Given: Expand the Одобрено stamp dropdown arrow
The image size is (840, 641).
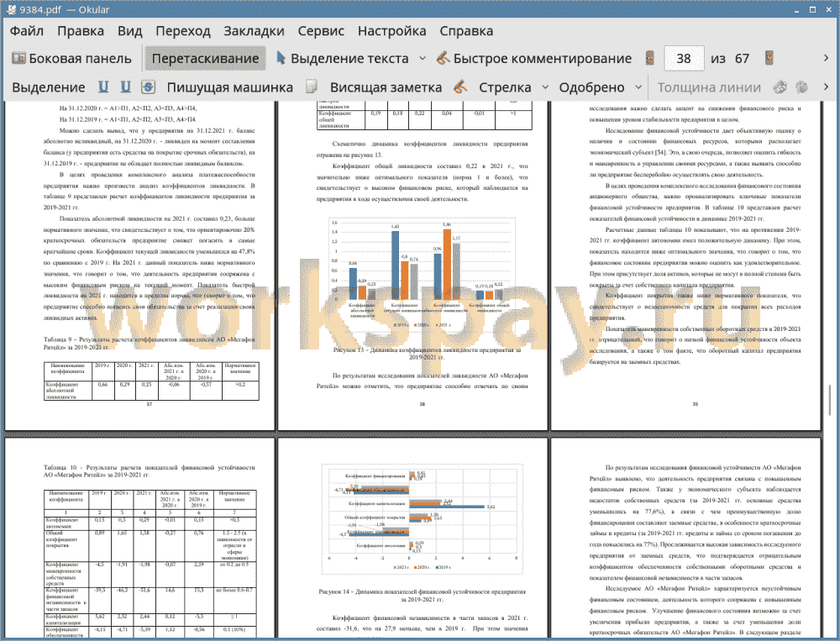Looking at the screenshot, I should point(638,87).
